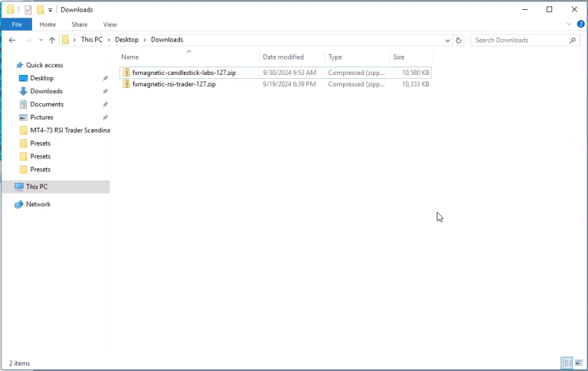Screen dimensions: 588x371
Task: Switch to details view button
Action: 567,363
